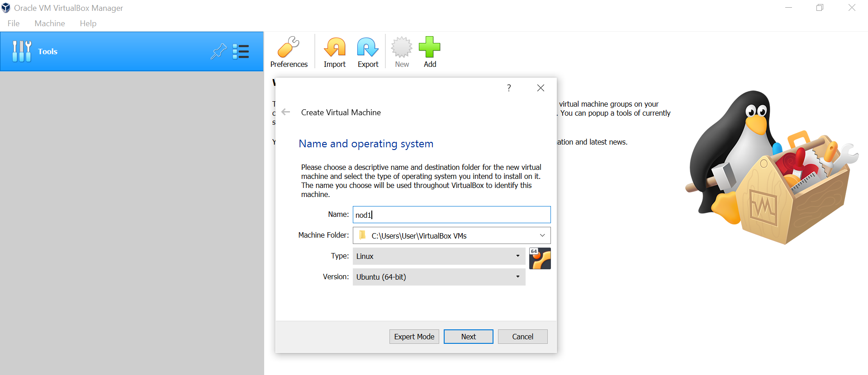Click the back arrow in wizard dialog
This screenshot has width=868, height=375.
tap(286, 112)
